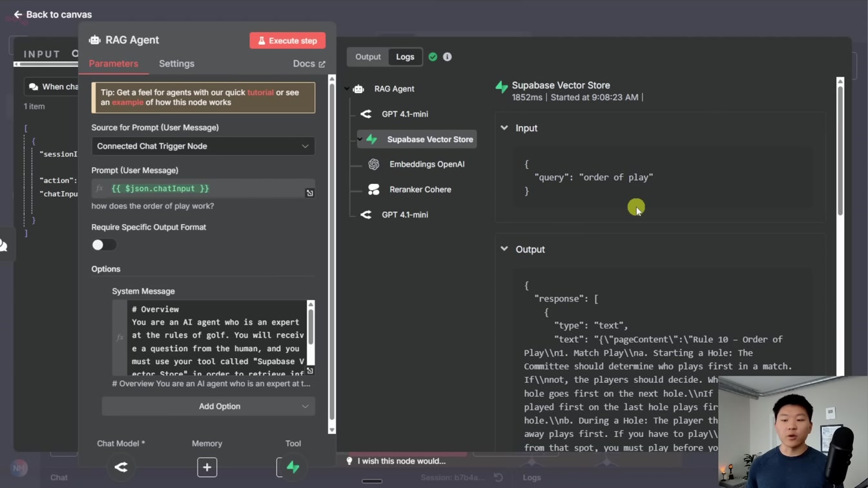Click the Prompt expression field

click(x=203, y=188)
